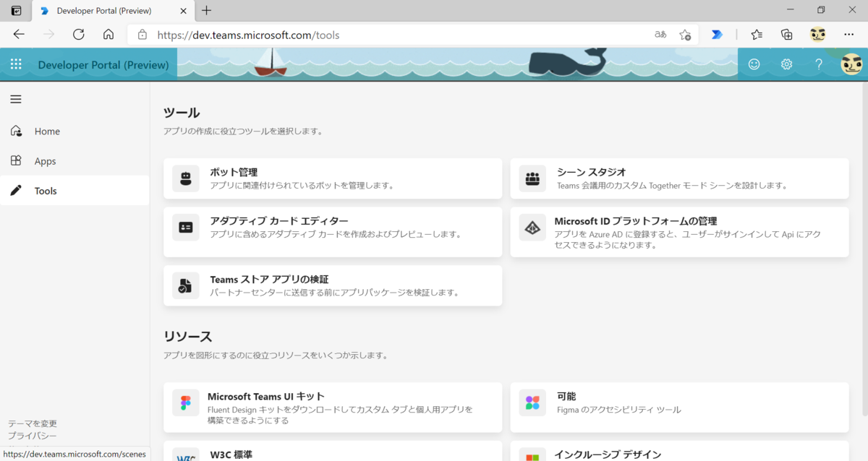This screenshot has width=868, height=461.
Task: Open the settings gear in portal header
Action: coord(786,64)
